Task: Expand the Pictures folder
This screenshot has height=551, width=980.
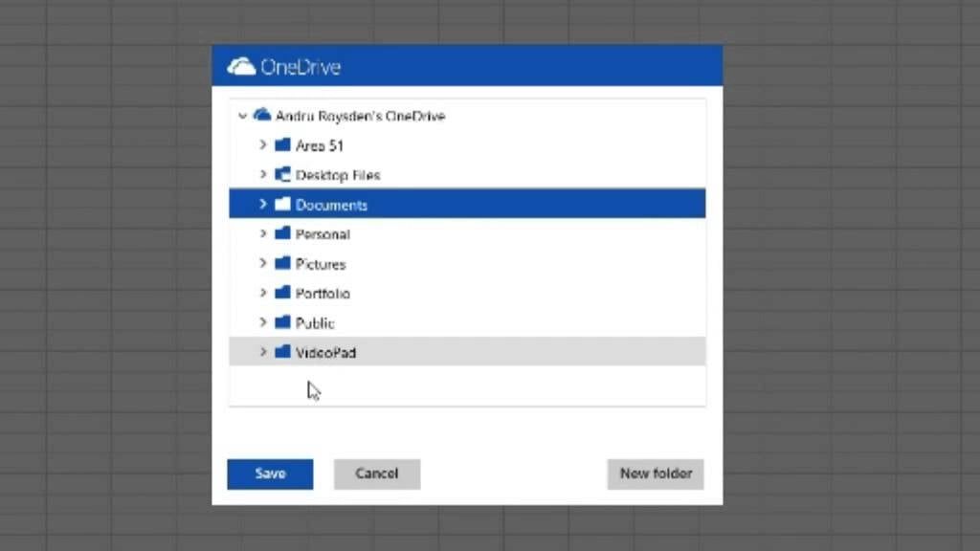Action: (263, 262)
